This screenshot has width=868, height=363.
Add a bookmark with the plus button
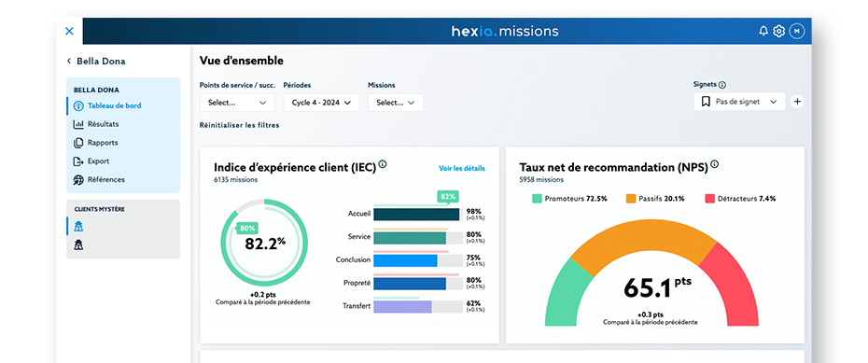(797, 102)
